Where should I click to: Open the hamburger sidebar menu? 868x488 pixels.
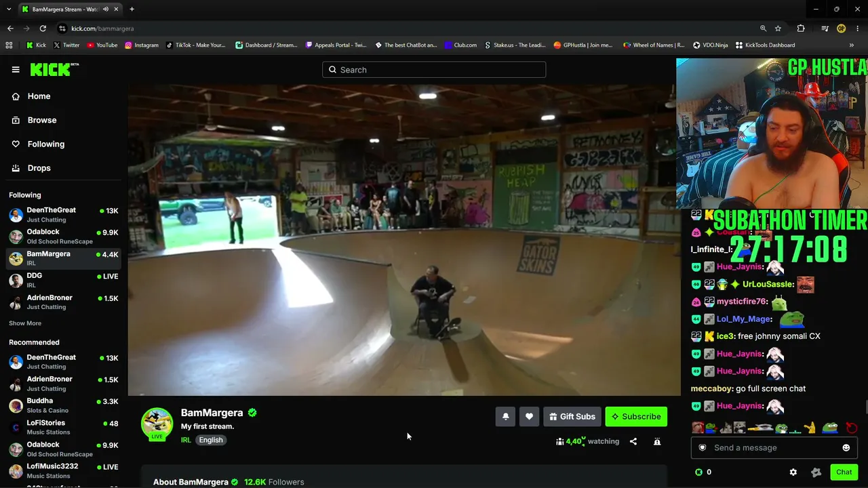tap(16, 69)
